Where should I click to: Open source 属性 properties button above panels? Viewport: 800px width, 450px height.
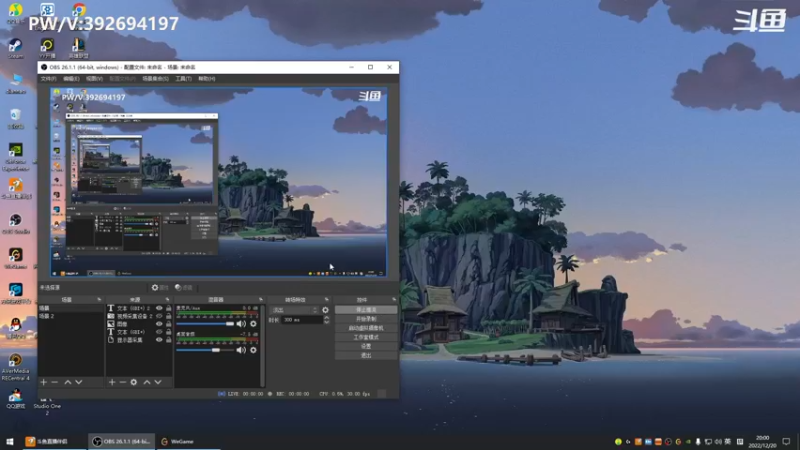(160, 288)
